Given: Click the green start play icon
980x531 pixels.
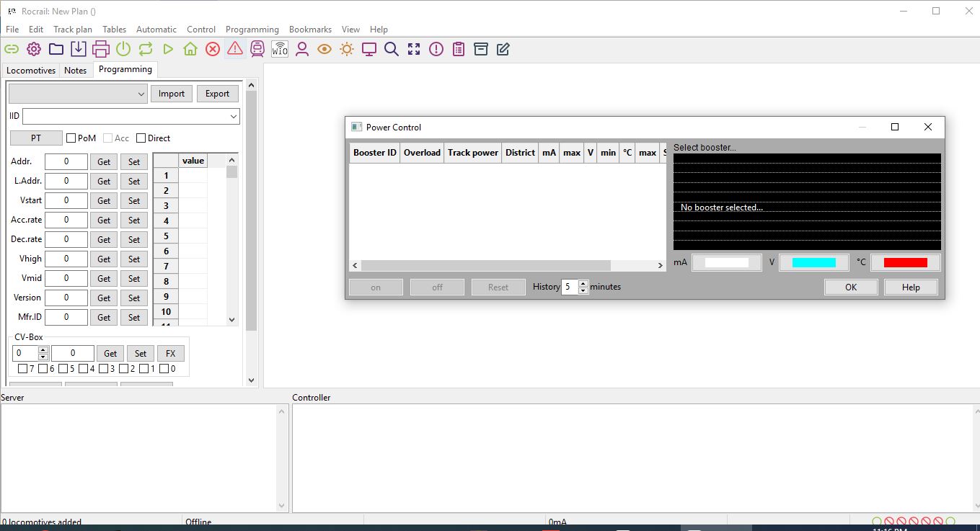Looking at the screenshot, I should 168,49.
